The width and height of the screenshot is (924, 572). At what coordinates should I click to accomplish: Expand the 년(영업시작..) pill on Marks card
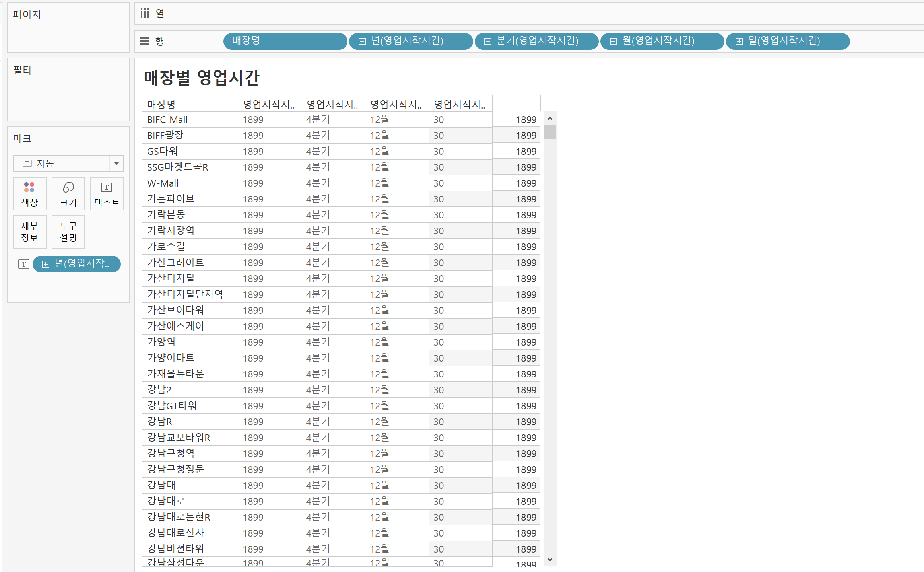pos(46,264)
